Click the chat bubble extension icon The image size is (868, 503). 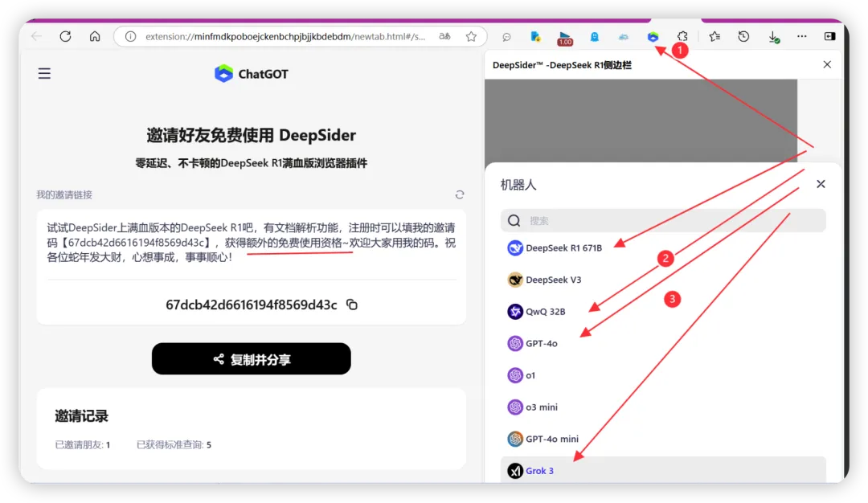(x=506, y=37)
